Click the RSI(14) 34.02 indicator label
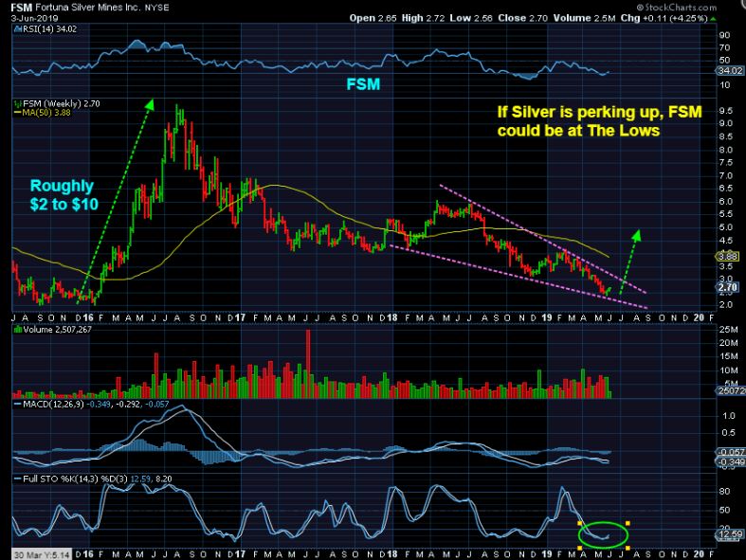746x560 pixels. 49,29
